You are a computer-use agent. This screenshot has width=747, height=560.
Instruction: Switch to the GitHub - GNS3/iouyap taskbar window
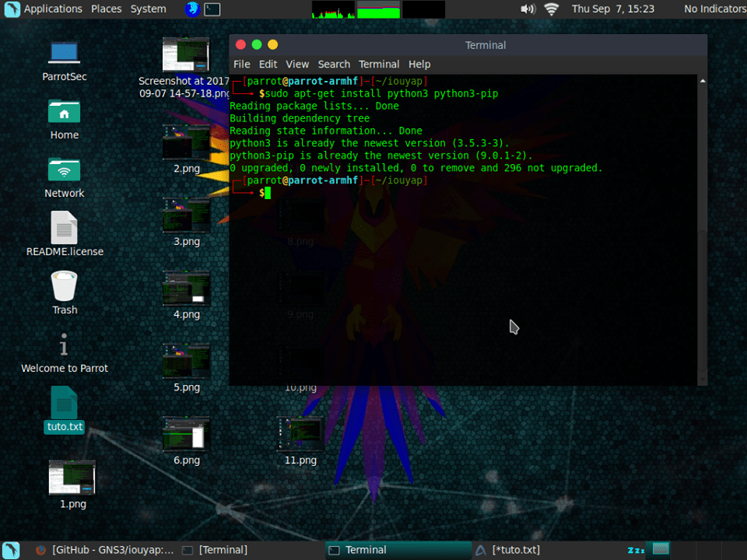click(x=105, y=550)
